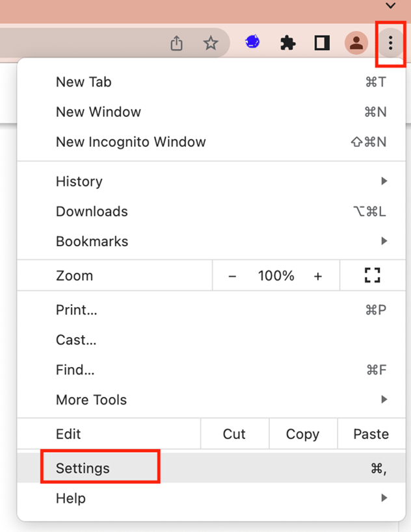Expand the Bookmarks submenu
Screen dimensions: 411x532
pyautogui.click(x=92, y=241)
